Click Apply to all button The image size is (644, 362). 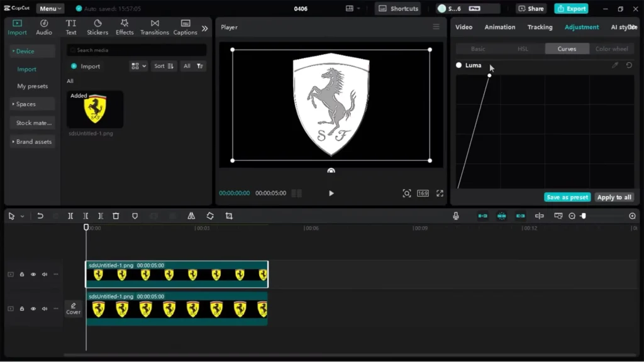[614, 197]
